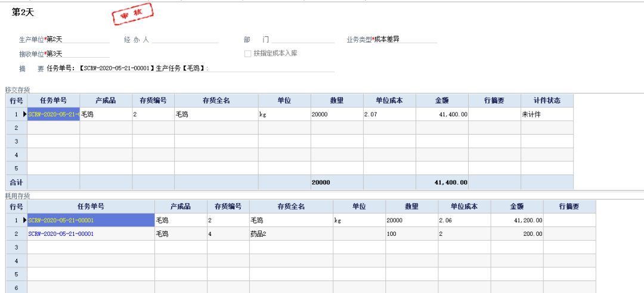Click row 1 pointer arrow in 移交存货 table
This screenshot has width=644, height=293.
pos(24,114)
